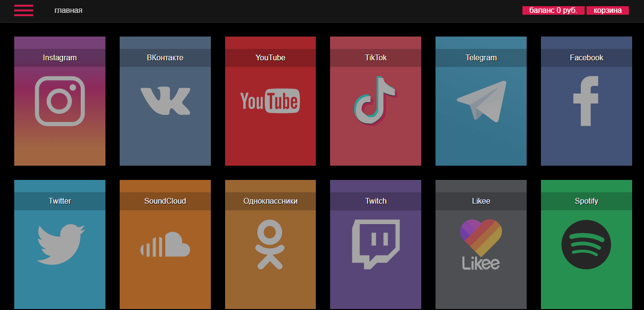The height and width of the screenshot is (310, 644).
Task: Click the Twitter bird icon
Action: pos(60,244)
